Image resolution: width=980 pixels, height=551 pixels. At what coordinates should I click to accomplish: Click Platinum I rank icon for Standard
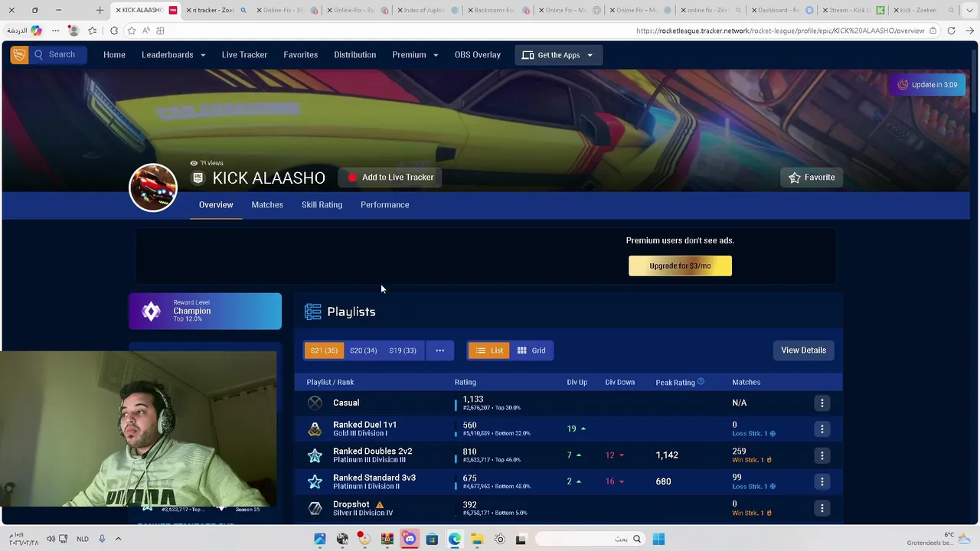315,482
